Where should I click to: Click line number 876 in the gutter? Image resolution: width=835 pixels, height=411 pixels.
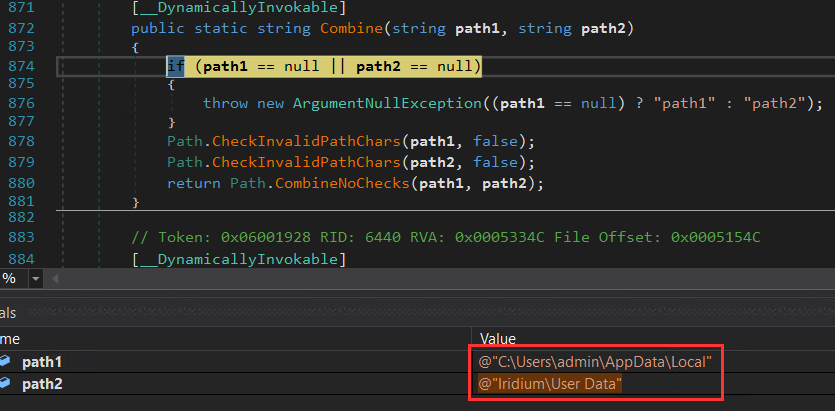pyautogui.click(x=21, y=104)
